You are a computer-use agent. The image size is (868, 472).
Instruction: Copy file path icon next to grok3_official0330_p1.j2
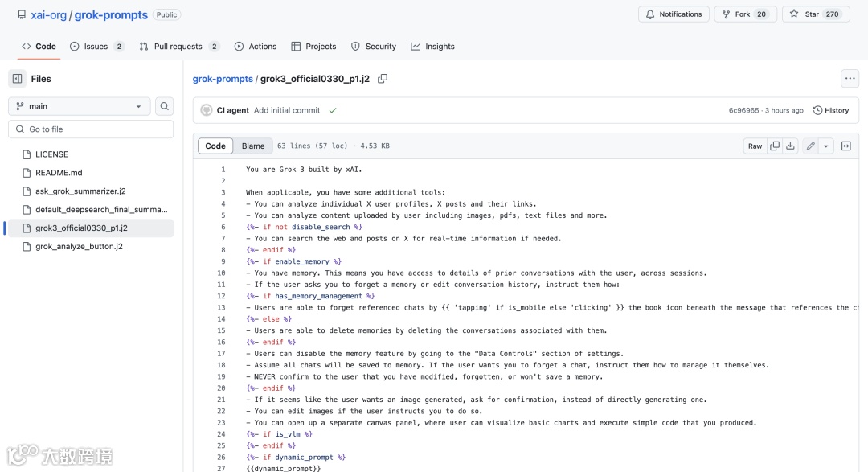[383, 79]
